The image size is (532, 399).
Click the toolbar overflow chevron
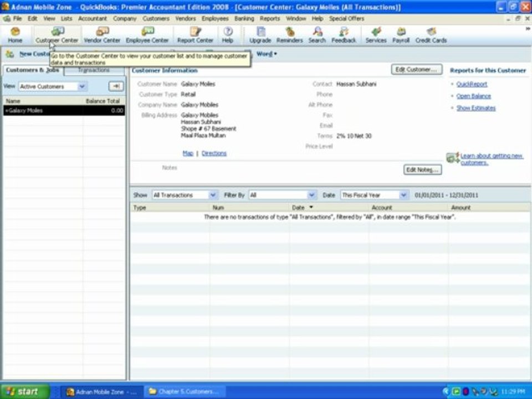pyautogui.click(x=528, y=29)
